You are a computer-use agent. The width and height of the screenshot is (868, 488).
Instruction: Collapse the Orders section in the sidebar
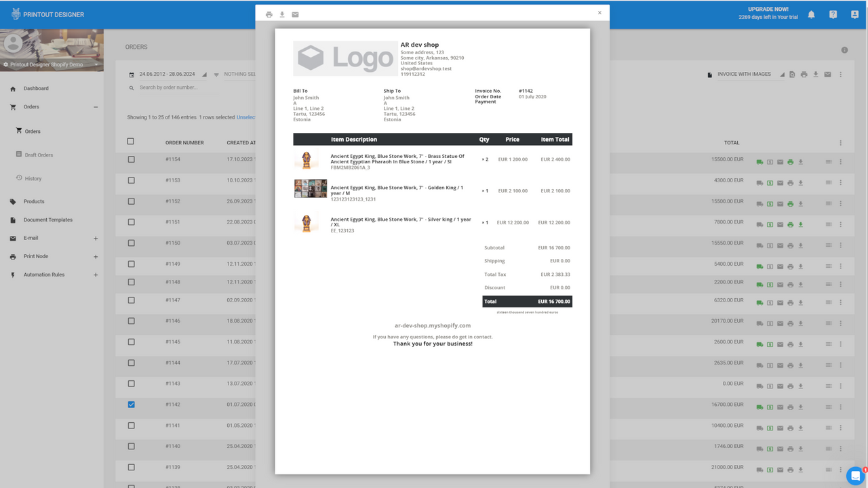[96, 106]
